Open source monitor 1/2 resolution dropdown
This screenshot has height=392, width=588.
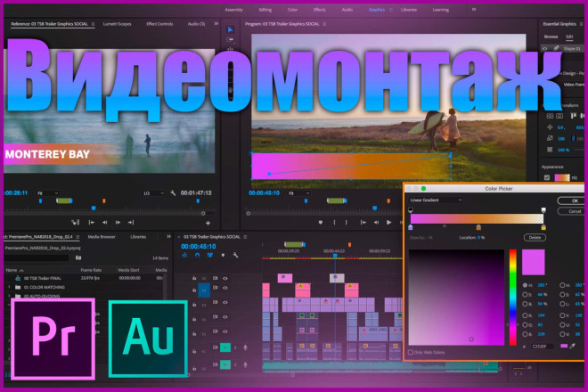coord(153,193)
